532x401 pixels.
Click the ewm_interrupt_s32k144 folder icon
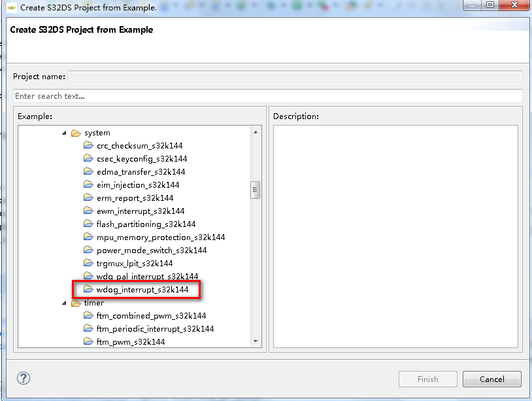pos(88,211)
